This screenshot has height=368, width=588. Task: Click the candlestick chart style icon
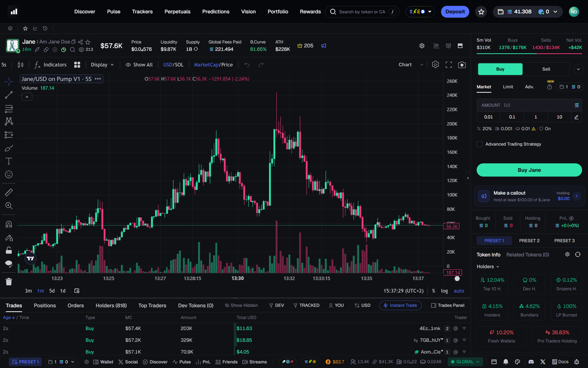tap(21, 65)
